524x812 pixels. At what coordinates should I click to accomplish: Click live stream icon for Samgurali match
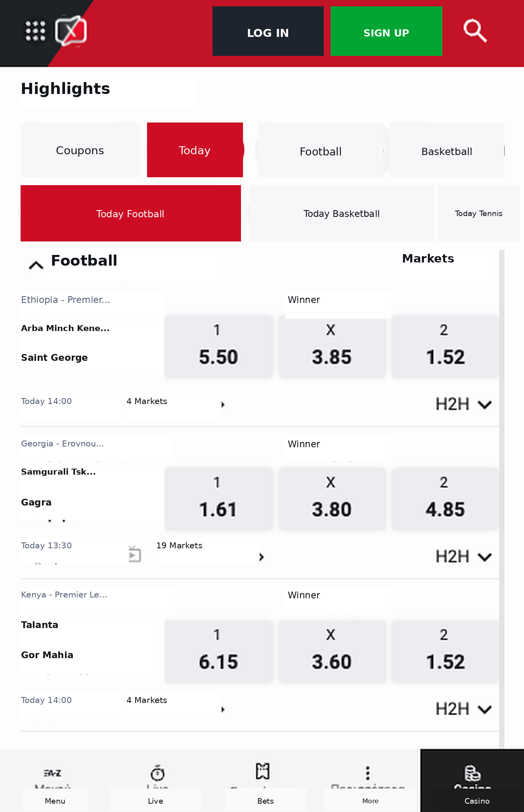[x=135, y=554]
